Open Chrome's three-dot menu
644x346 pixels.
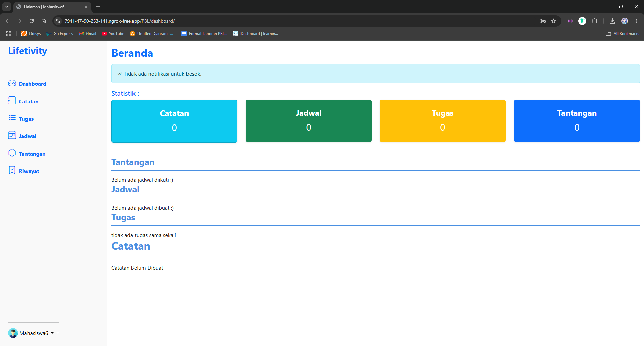(636, 21)
